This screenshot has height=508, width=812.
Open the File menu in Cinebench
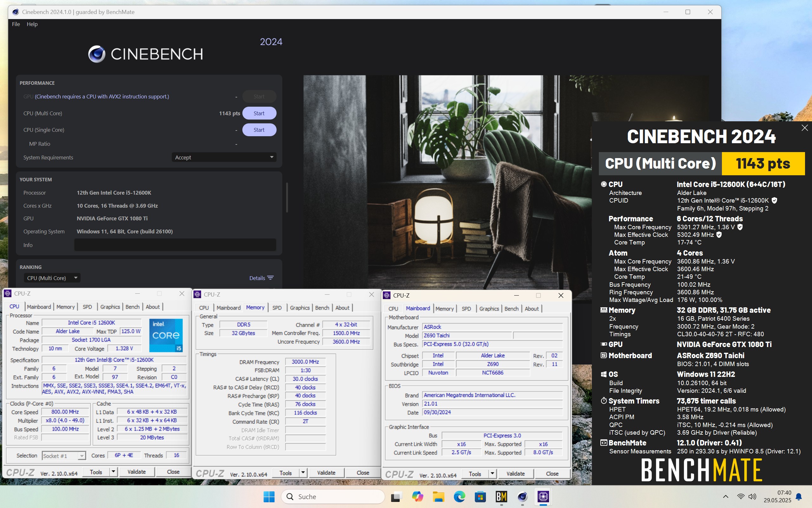16,24
